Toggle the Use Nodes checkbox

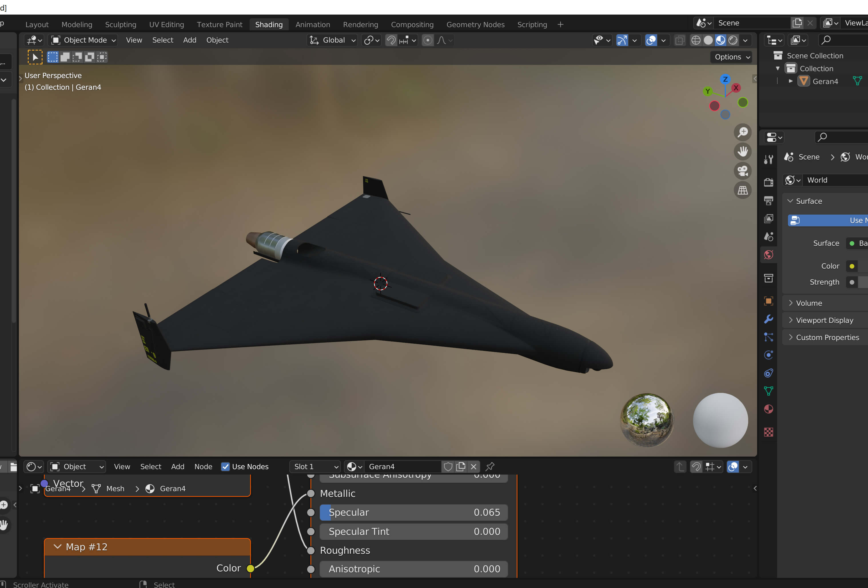[225, 467]
